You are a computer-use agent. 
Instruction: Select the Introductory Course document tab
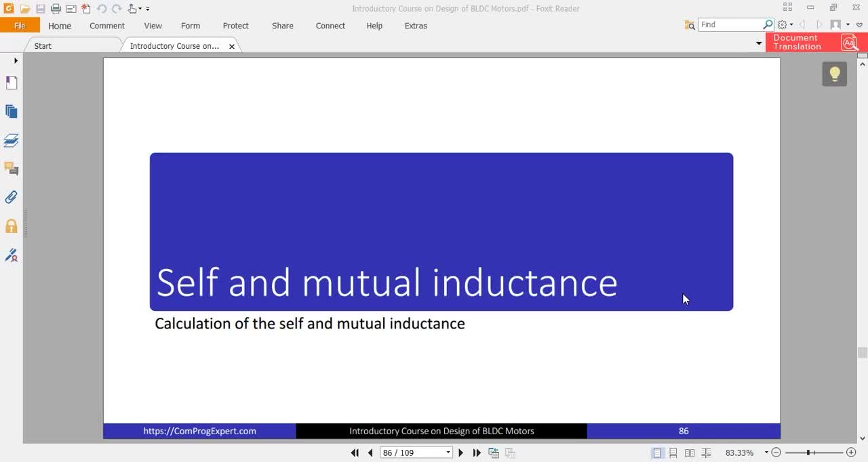click(x=174, y=46)
